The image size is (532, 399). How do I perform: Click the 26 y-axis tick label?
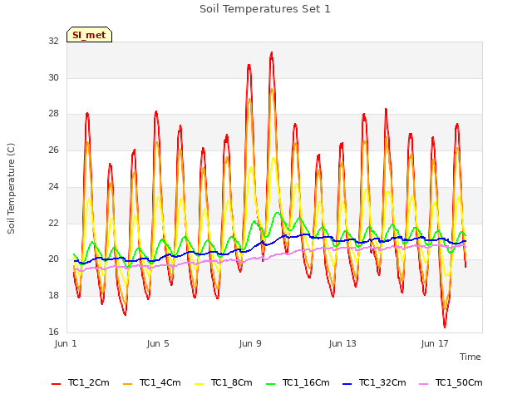pos(53,150)
